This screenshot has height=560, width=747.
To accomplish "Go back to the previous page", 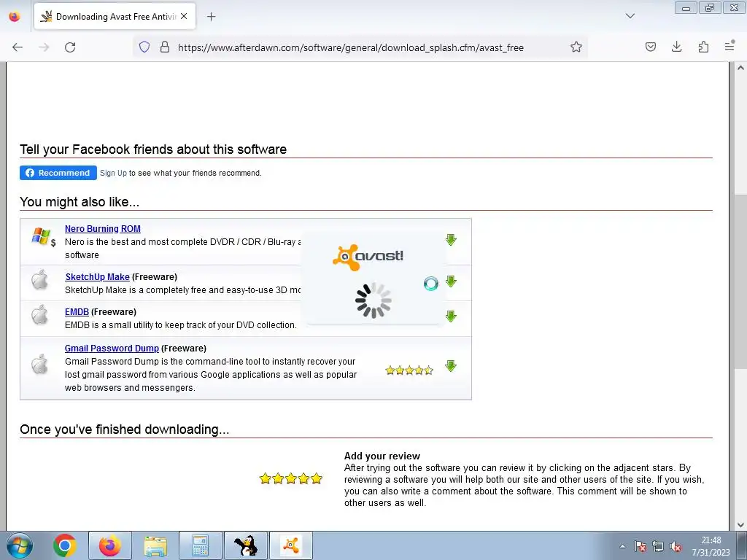I will coord(18,47).
